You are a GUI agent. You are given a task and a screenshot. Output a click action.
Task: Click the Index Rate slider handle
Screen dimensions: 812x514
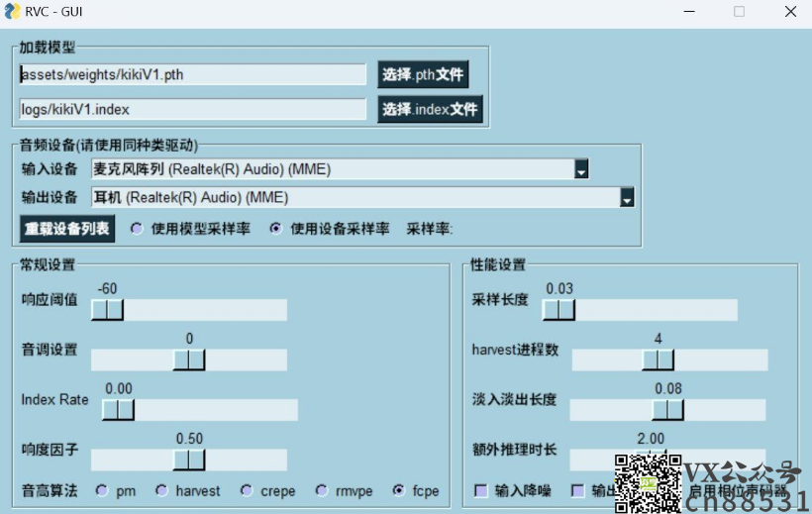[118, 410]
